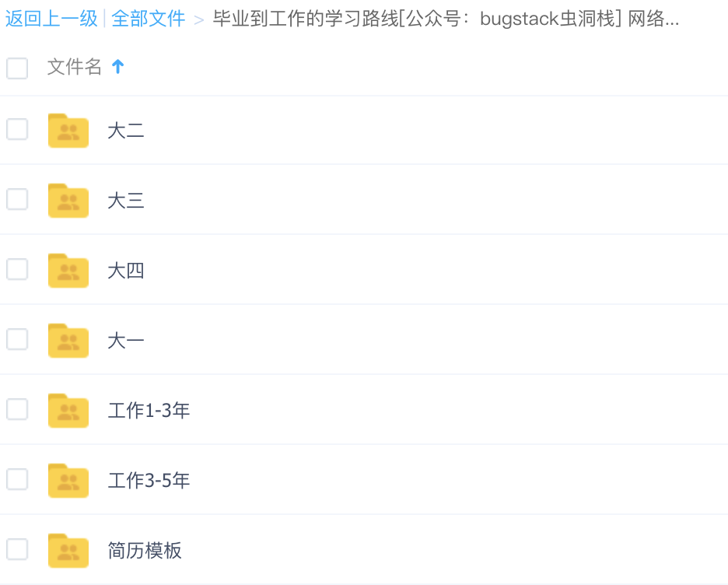Open the 工作3-5年 folder name
The height and width of the screenshot is (585, 728).
[x=149, y=481]
